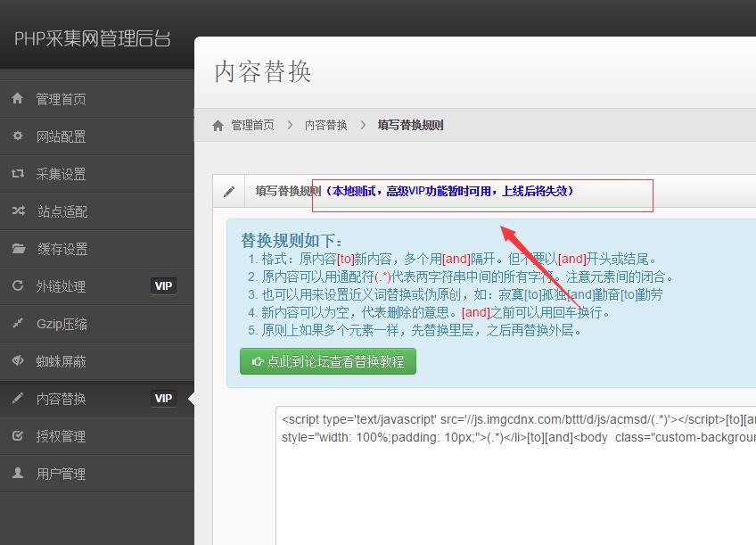Viewport: 756px width, 545px height.
Task: Click the retweet icon for 采集设置
Action: click(x=17, y=173)
